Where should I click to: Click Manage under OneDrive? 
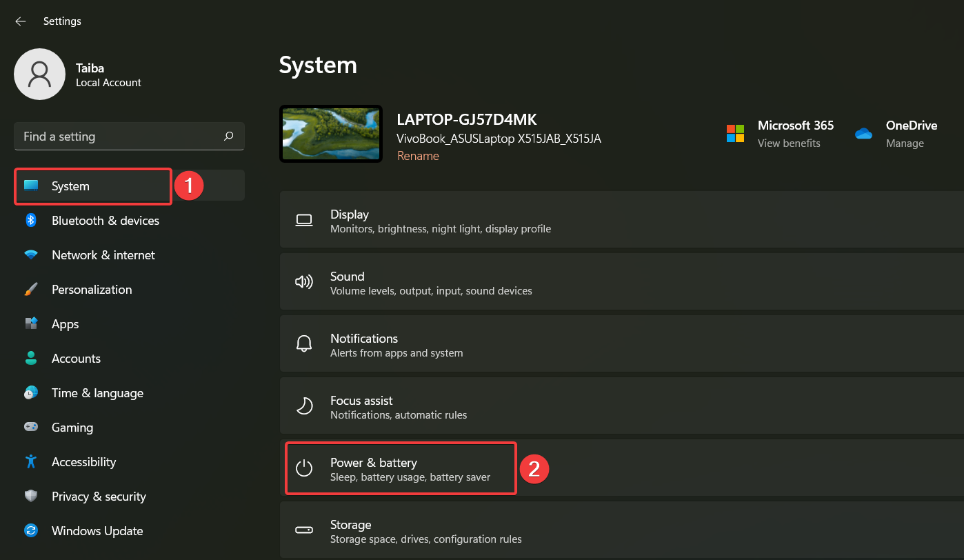[905, 143]
